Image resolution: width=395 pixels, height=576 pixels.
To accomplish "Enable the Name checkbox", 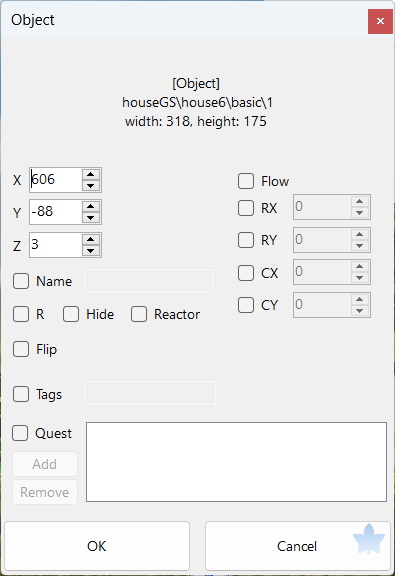I will coord(21,281).
